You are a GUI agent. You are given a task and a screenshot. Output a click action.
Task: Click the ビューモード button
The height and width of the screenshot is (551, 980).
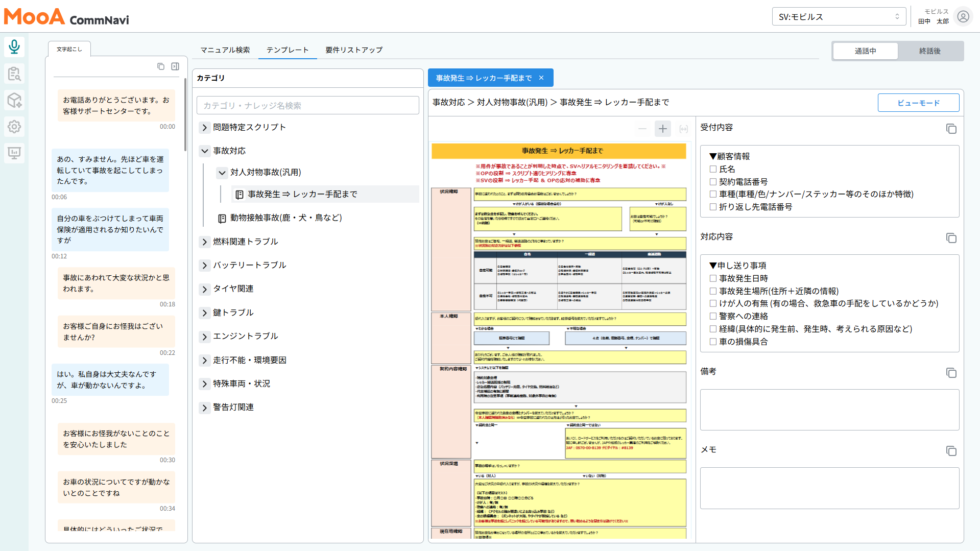pyautogui.click(x=918, y=103)
